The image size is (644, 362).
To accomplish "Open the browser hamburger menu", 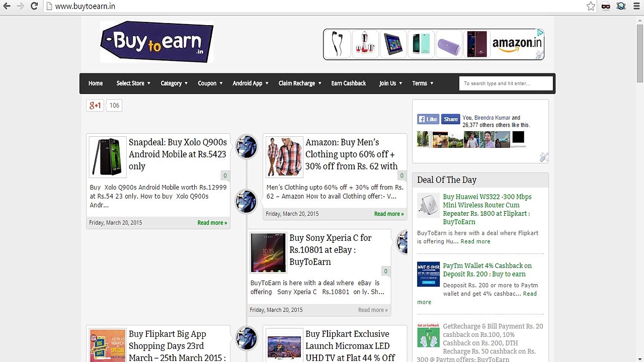I will [636, 6].
